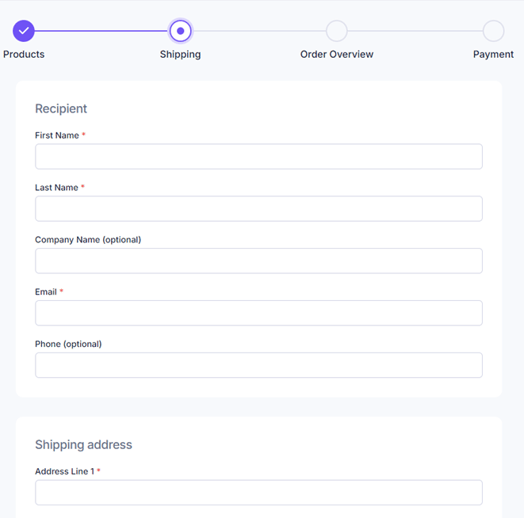Click the Company Name (optional) label
The image size is (524, 518).
(88, 240)
